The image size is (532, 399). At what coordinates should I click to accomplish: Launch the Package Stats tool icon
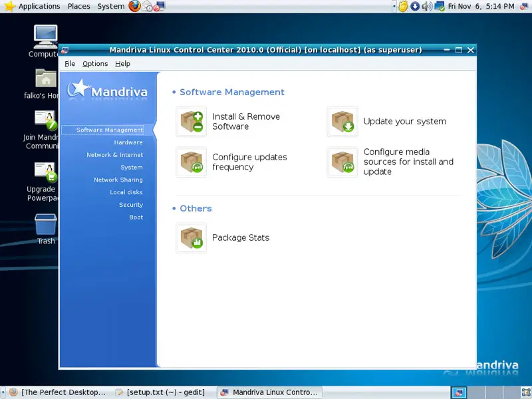click(191, 238)
